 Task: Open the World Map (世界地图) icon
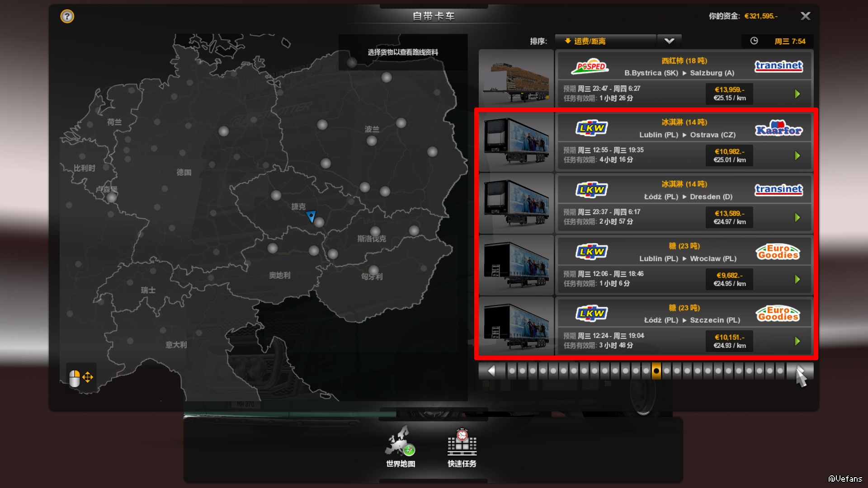(x=401, y=446)
